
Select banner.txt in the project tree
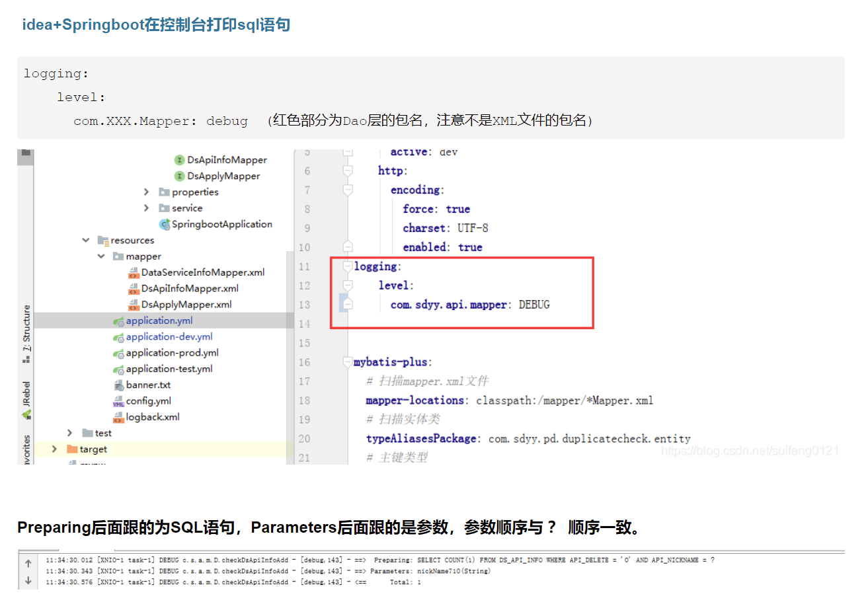(148, 385)
